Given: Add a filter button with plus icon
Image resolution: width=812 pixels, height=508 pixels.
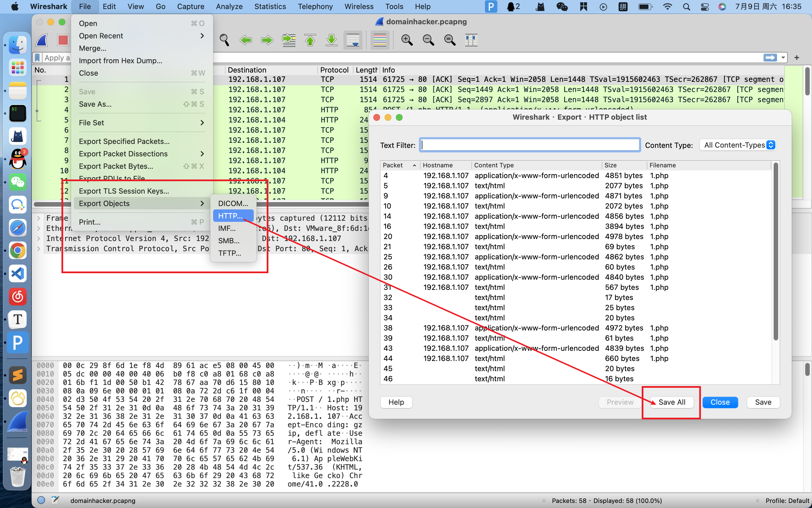Looking at the screenshot, I should [796, 58].
